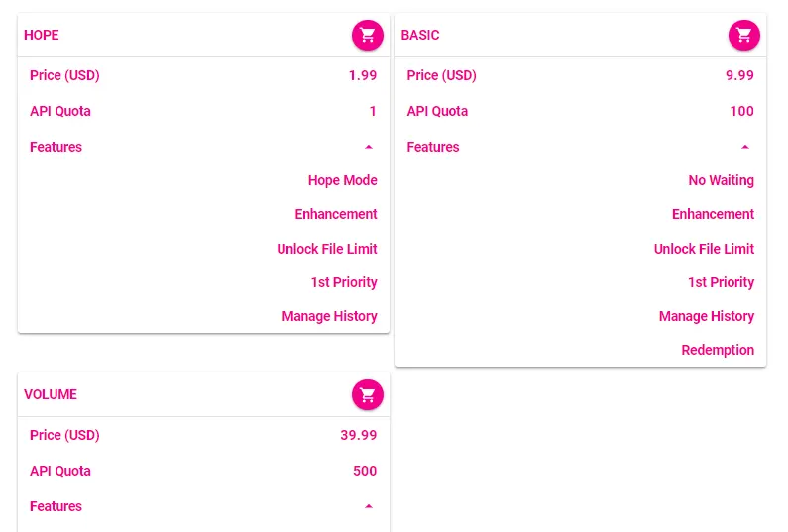
Task: Collapse the VOLUME plan Features arrow
Action: point(369,506)
